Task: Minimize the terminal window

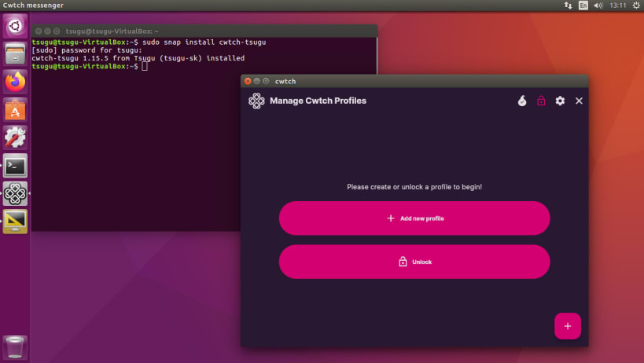Action: click(47, 31)
